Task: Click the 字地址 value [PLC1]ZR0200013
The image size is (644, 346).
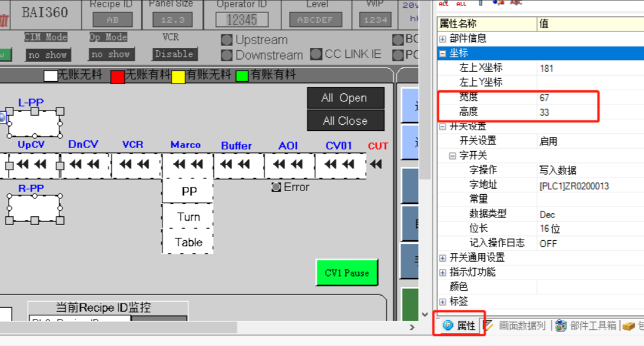Action: click(x=574, y=186)
